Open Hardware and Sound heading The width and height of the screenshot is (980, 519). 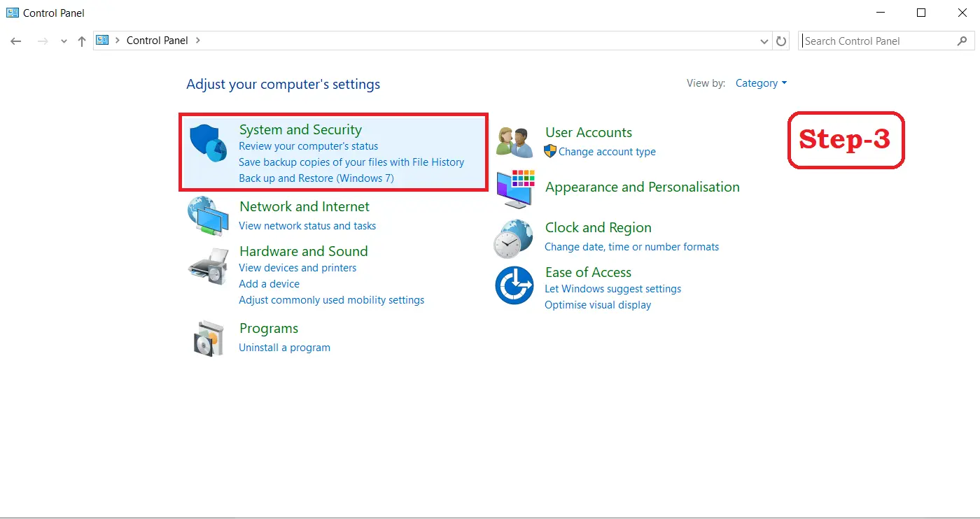point(303,251)
